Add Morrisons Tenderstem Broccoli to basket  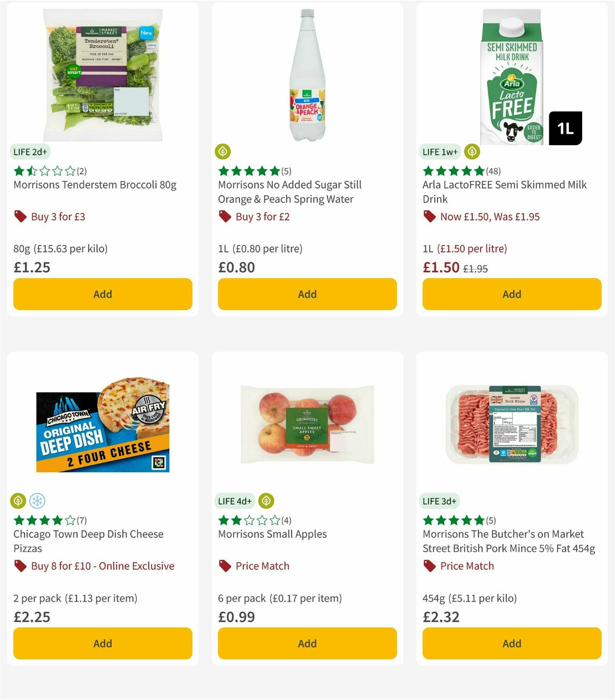pyautogui.click(x=102, y=294)
